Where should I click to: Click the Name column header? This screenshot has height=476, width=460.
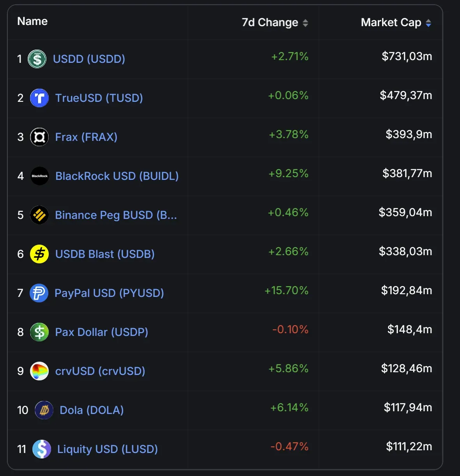(32, 21)
